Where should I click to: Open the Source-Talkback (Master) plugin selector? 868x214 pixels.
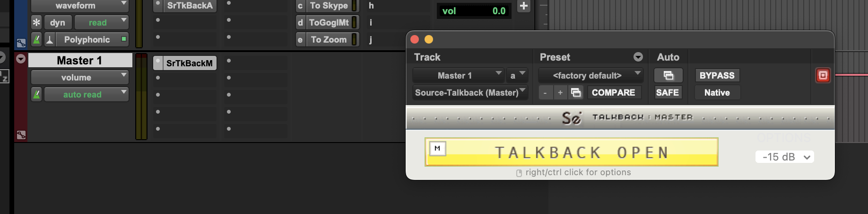coord(470,93)
